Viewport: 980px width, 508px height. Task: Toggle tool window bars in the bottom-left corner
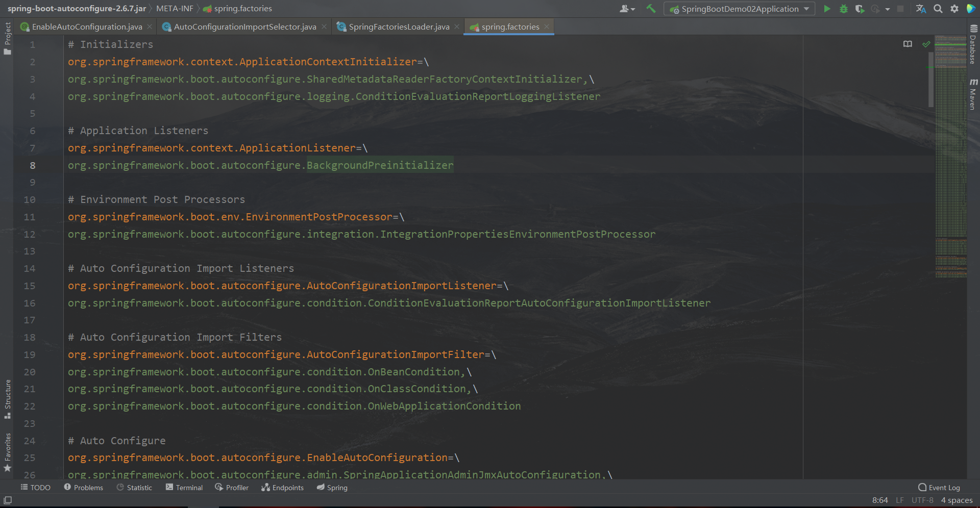8,500
